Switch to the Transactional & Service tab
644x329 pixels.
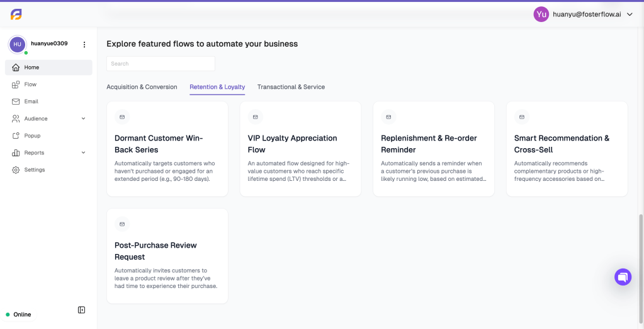(x=291, y=87)
